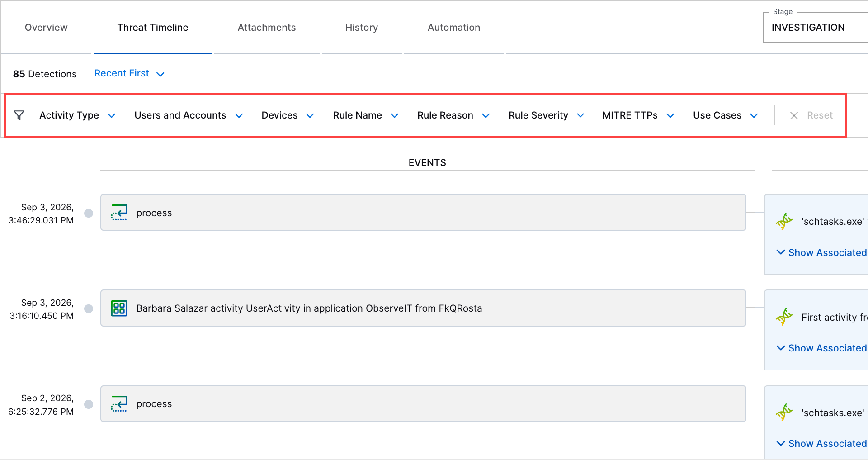Viewport: 868px width, 460px height.
Task: Open the Rule Reason filter dropdown
Action: [453, 115]
